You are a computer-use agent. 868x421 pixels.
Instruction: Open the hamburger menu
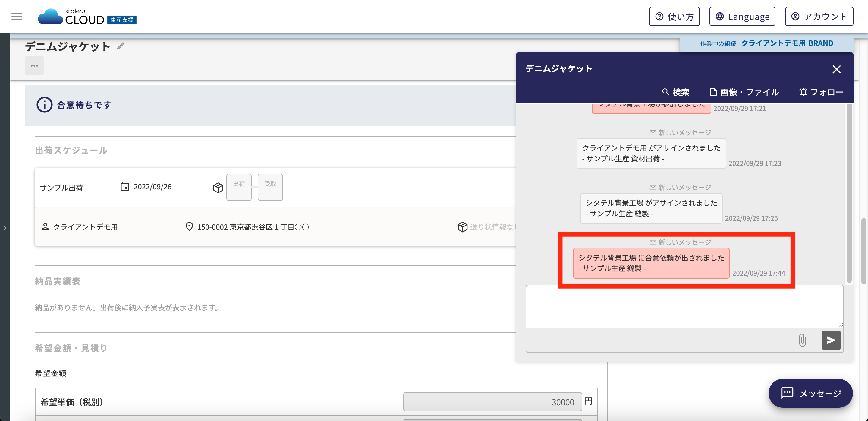[x=17, y=16]
